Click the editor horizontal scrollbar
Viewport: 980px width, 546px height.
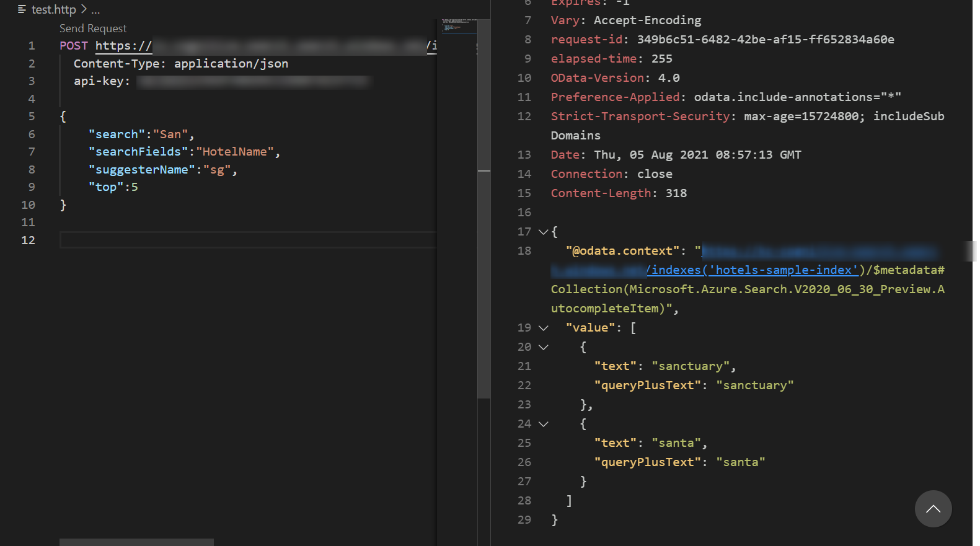pyautogui.click(x=136, y=542)
